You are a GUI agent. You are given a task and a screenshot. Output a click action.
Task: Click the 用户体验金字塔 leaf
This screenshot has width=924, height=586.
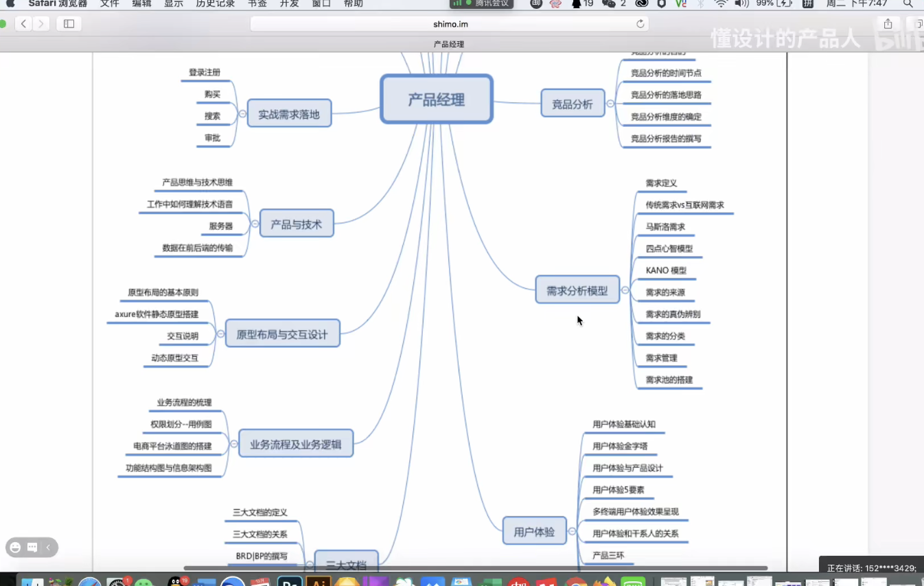tap(620, 446)
